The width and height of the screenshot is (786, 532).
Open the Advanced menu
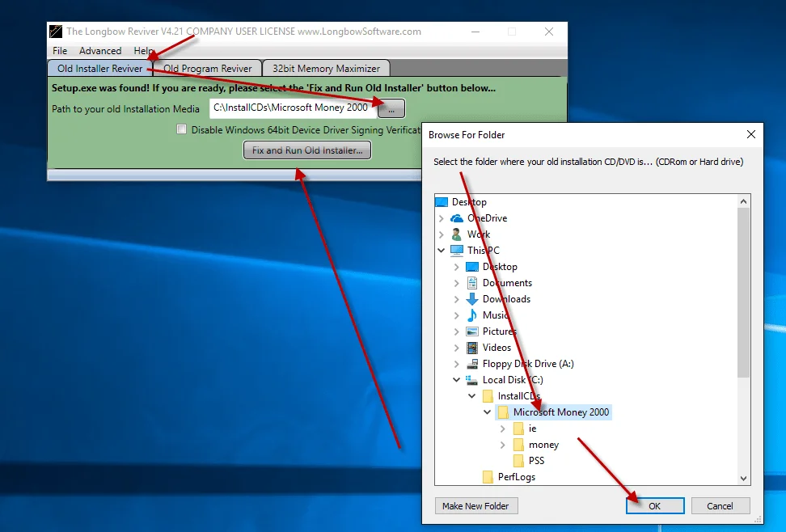click(x=100, y=51)
